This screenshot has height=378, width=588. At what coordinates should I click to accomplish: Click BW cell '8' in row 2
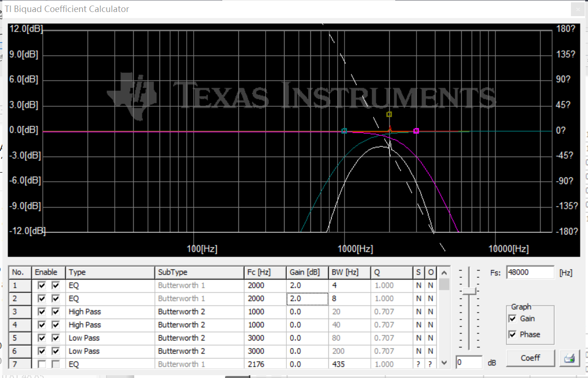(x=350, y=299)
